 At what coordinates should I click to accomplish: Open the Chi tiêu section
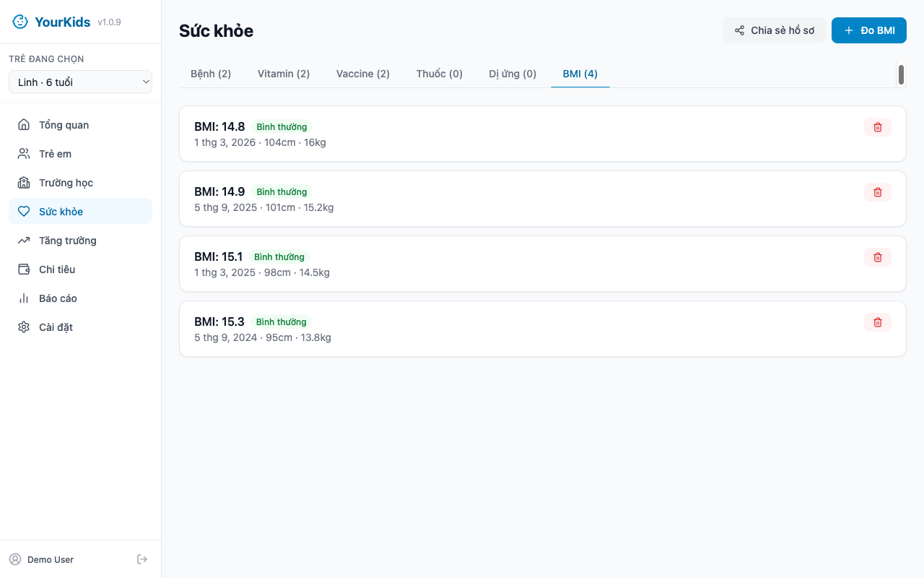pos(80,269)
